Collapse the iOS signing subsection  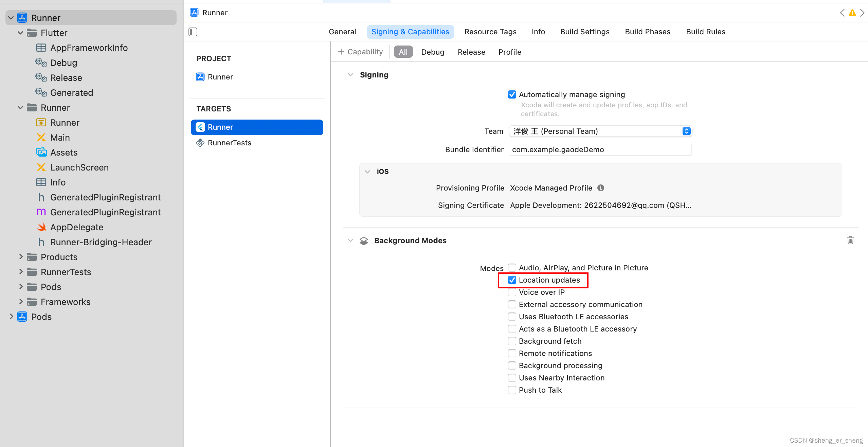coord(367,172)
